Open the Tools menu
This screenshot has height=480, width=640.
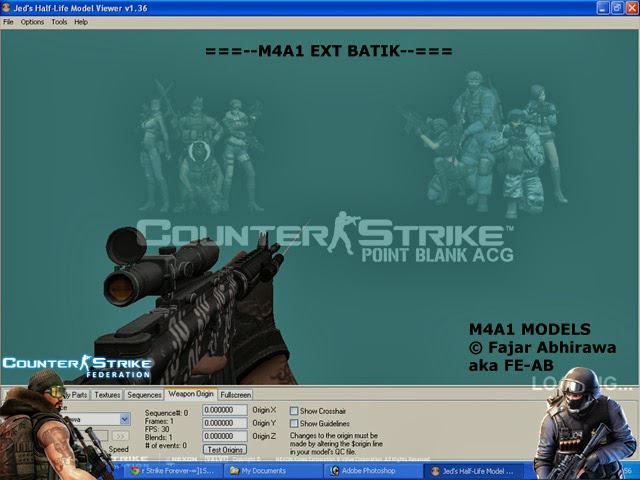coord(59,22)
